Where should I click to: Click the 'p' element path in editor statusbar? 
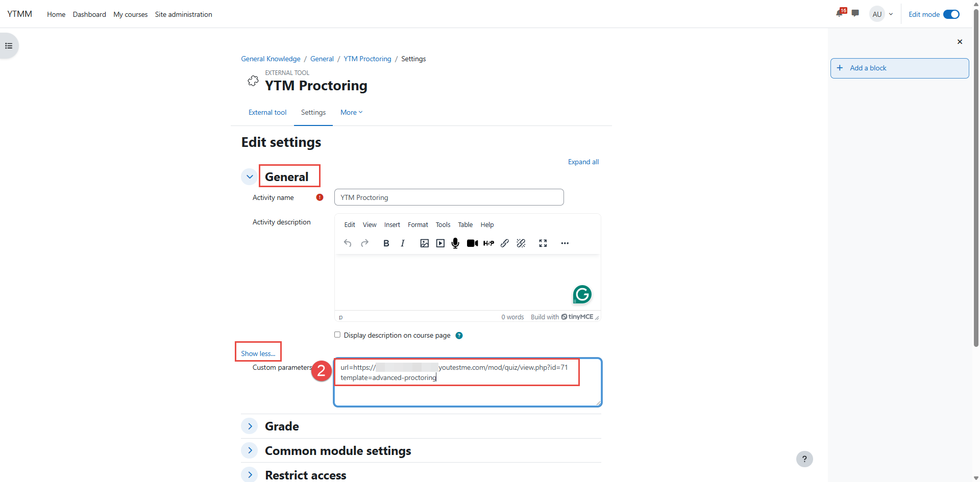click(x=341, y=317)
